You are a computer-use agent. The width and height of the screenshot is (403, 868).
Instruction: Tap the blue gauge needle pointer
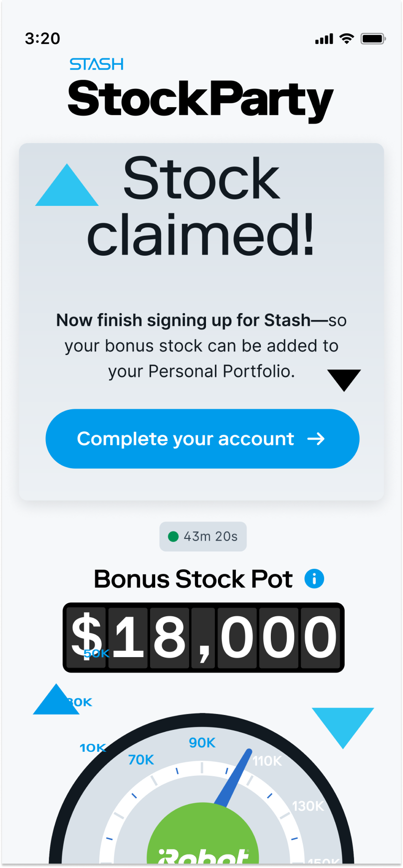[233, 778]
